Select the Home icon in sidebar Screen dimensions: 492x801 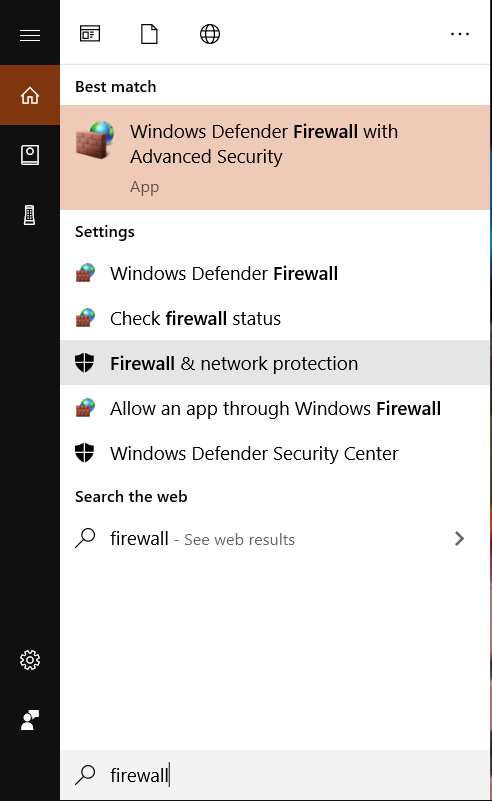[x=30, y=95]
